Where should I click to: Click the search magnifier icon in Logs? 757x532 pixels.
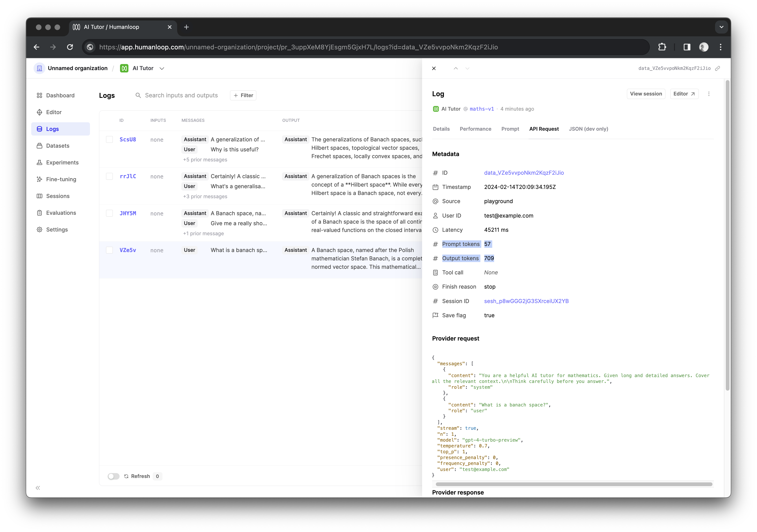(x=138, y=95)
